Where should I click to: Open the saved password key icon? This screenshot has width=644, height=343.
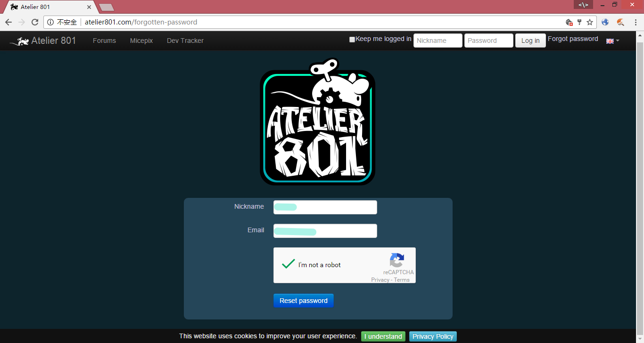579,22
